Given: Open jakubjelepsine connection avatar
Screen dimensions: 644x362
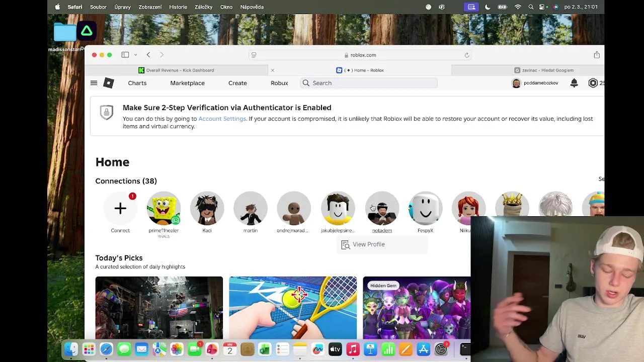Looking at the screenshot, I should (x=338, y=208).
